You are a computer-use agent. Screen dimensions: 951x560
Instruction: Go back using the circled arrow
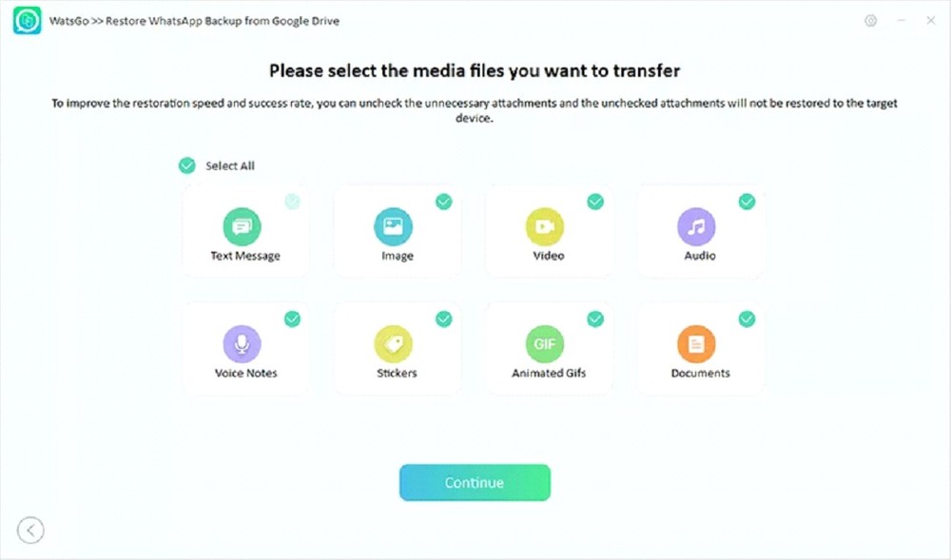pyautogui.click(x=31, y=530)
